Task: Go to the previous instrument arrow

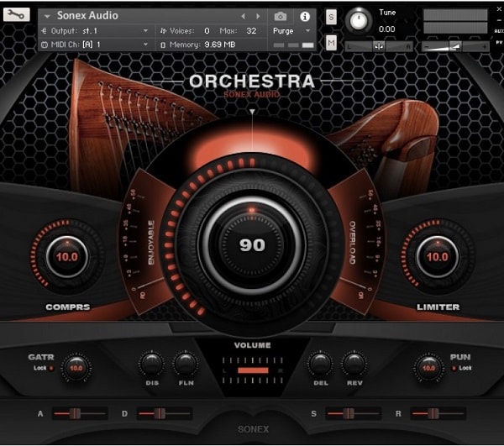Action: tap(244, 16)
